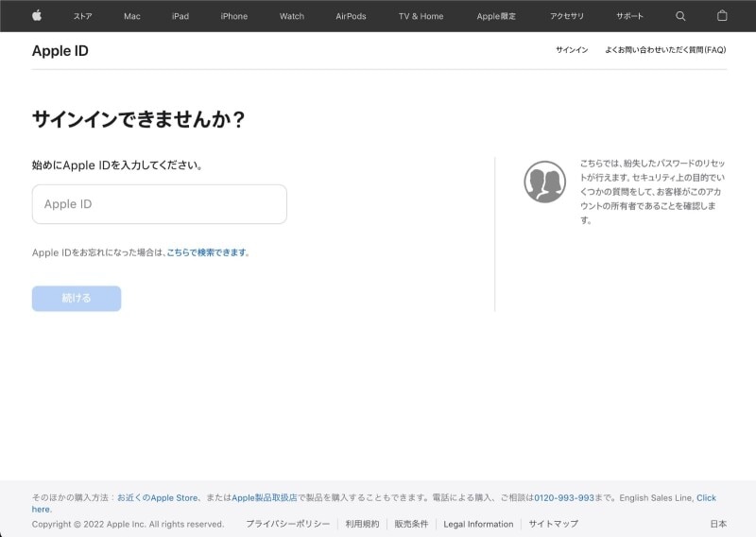The width and height of the screenshot is (756, 537).
Task: Open the Mac menu item
Action: tap(132, 16)
